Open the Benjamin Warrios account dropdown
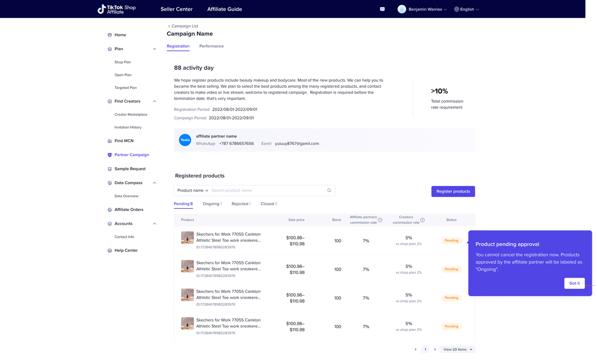The image size is (597, 364). coord(427,9)
